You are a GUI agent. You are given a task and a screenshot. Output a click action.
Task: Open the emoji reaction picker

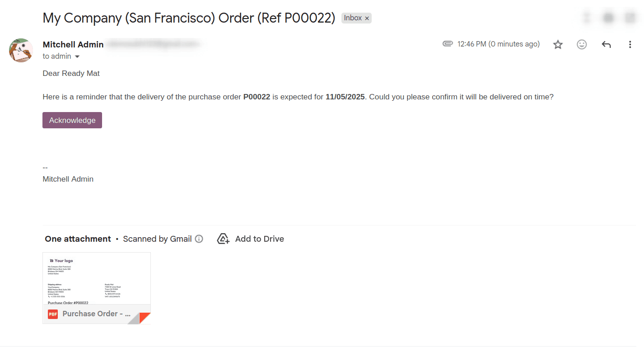click(x=582, y=44)
